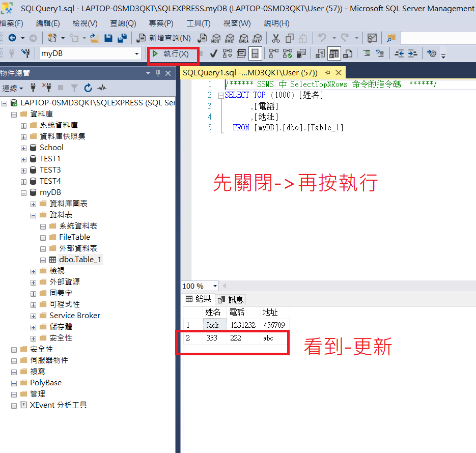Click the Cut scissors icon
Image resolution: width=476 pixels, height=453 pixels.
point(275,38)
